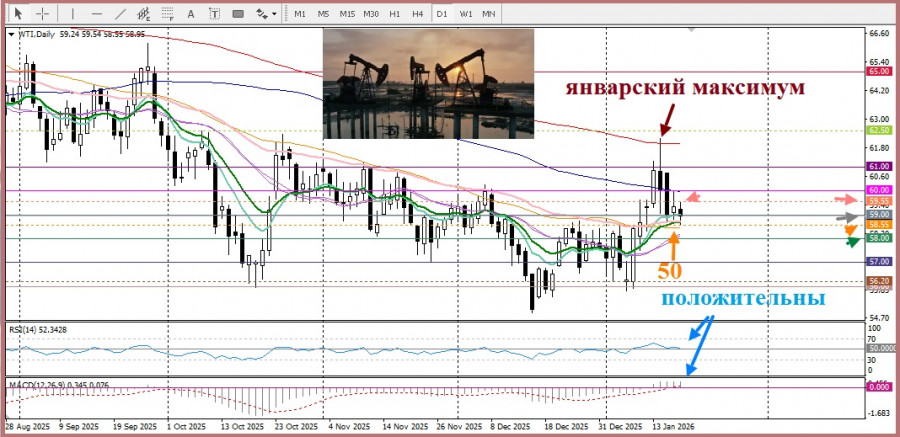The height and width of the screenshot is (437, 900).
Task: Choose the text tool marked A
Action: [x=191, y=13]
